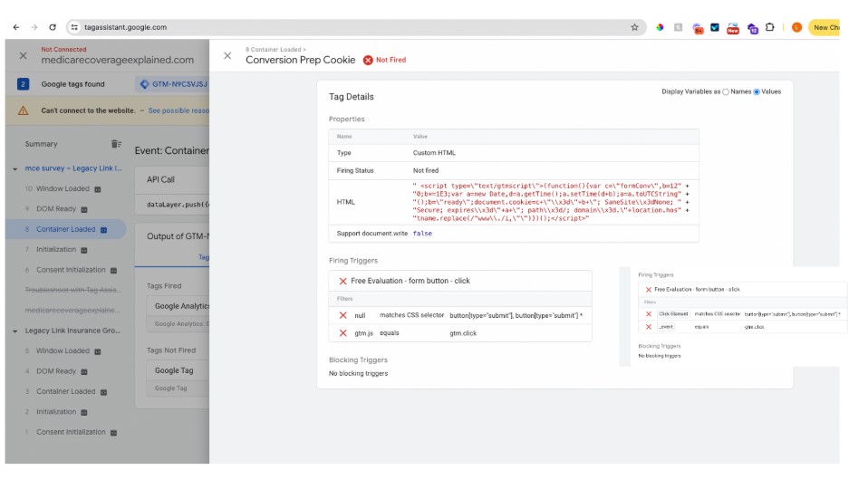Reload the Tag Assistant page
868x489 pixels.
(x=53, y=27)
